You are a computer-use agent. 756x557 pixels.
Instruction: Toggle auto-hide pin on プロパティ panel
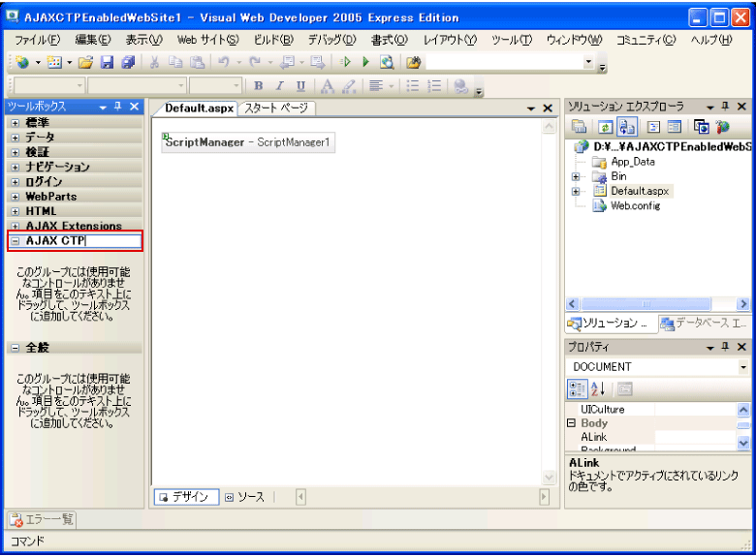coord(726,347)
